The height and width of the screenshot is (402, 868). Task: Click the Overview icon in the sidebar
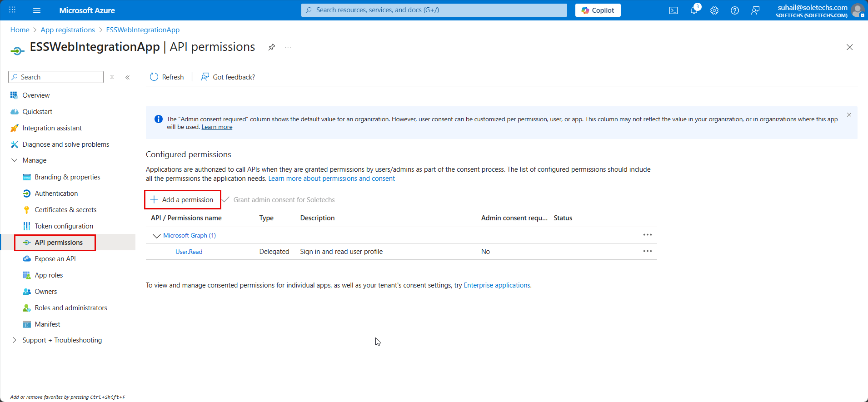(x=14, y=95)
